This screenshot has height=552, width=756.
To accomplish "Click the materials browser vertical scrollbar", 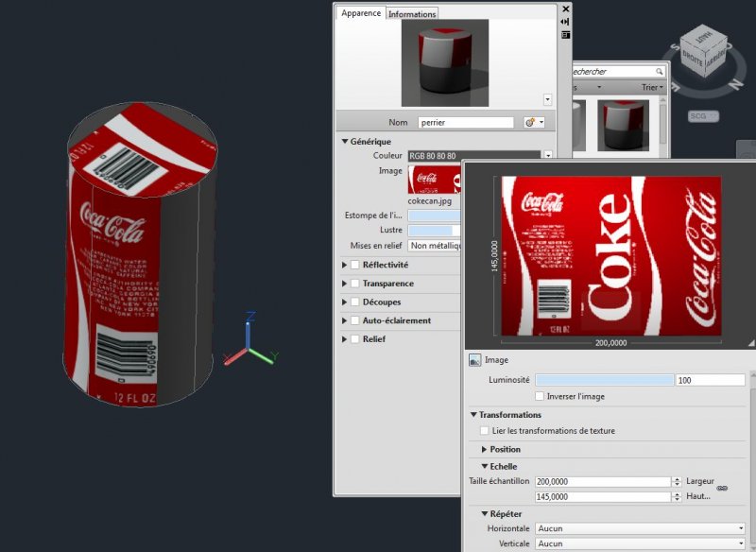I will pyautogui.click(x=663, y=125).
